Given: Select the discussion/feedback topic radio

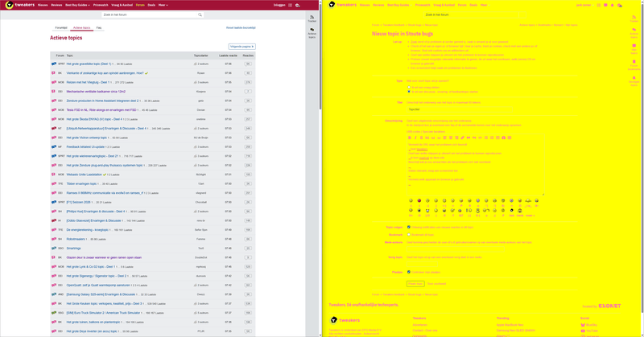Looking at the screenshot, I should 409,92.
